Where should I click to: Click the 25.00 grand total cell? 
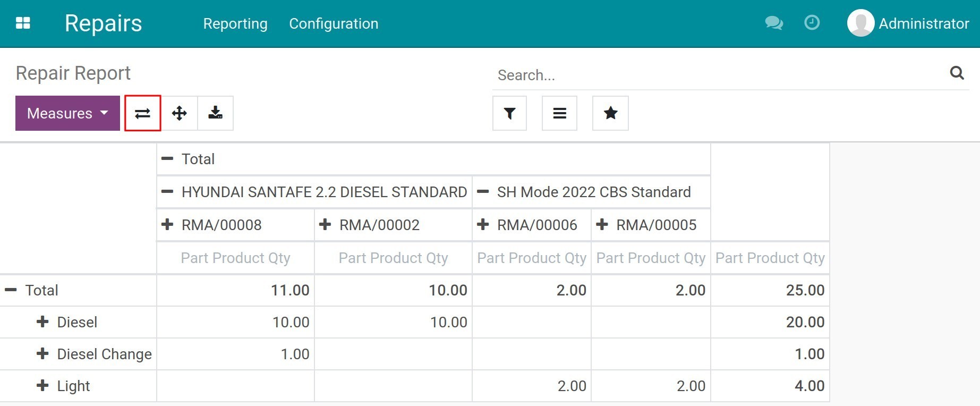[770, 290]
